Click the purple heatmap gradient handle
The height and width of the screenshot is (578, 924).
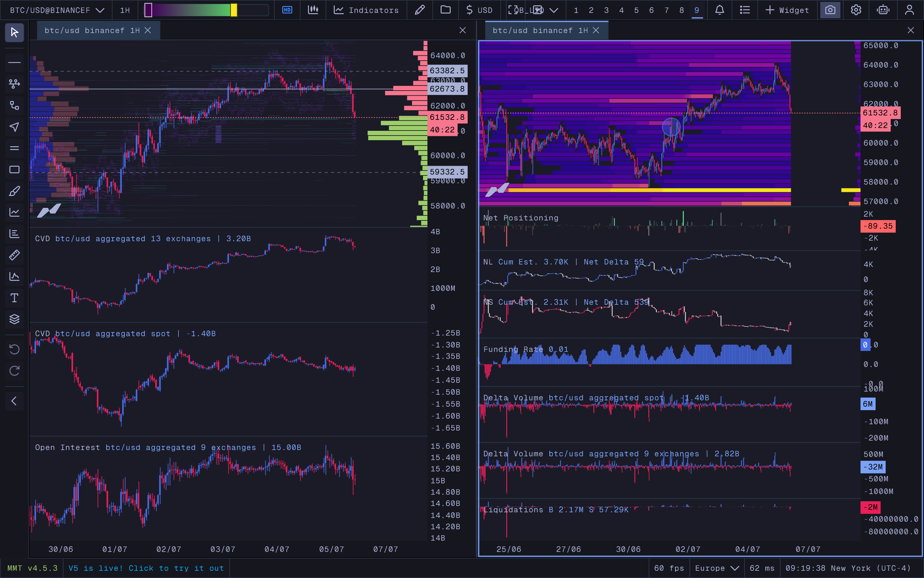click(148, 10)
